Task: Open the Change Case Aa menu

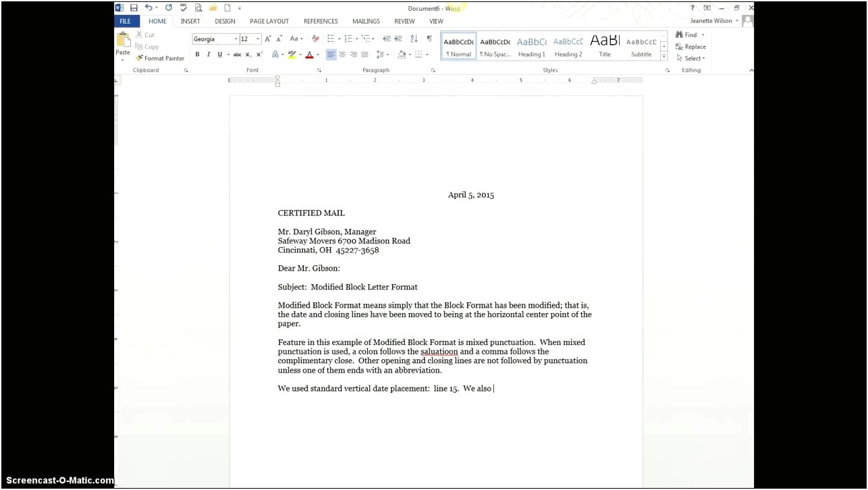Action: (296, 39)
